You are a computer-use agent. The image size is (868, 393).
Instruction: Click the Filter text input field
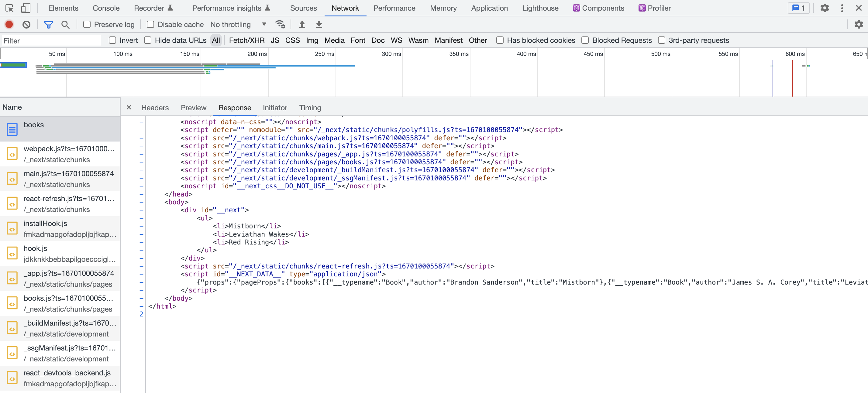point(50,41)
